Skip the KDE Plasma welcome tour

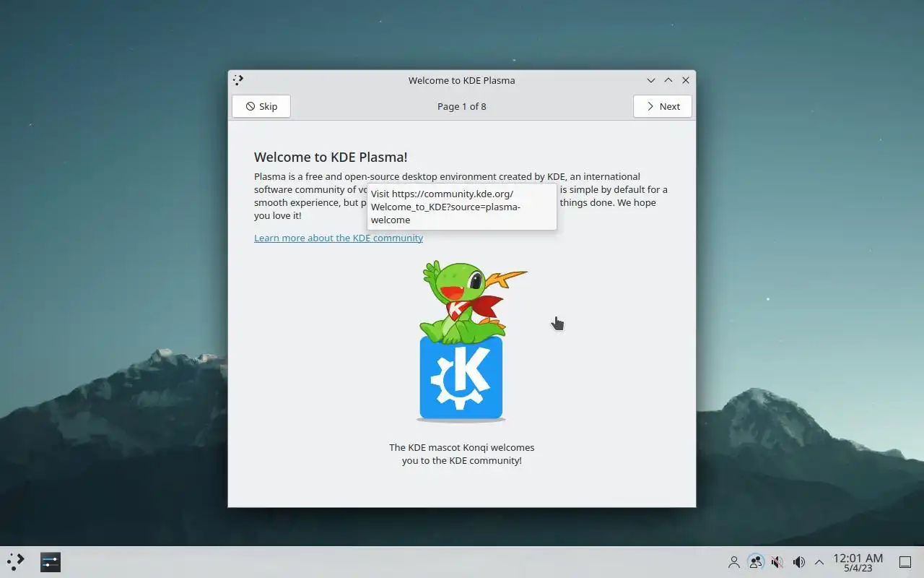tap(261, 106)
